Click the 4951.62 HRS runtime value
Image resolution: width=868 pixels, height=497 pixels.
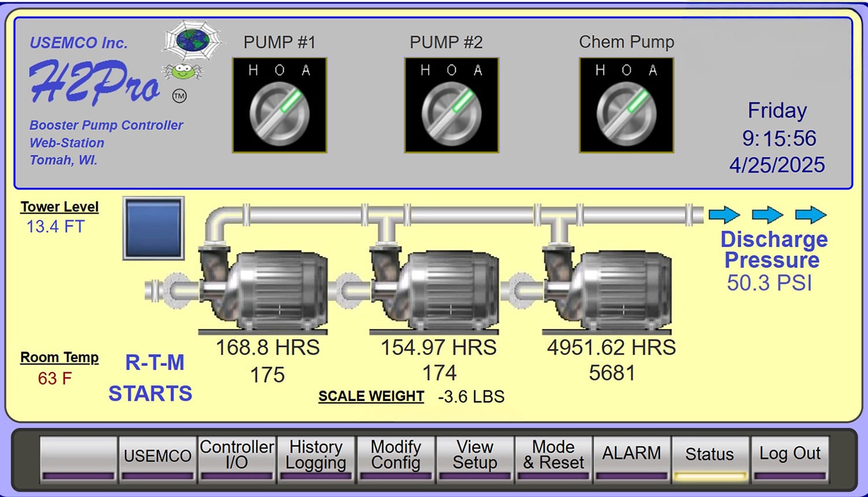point(611,348)
